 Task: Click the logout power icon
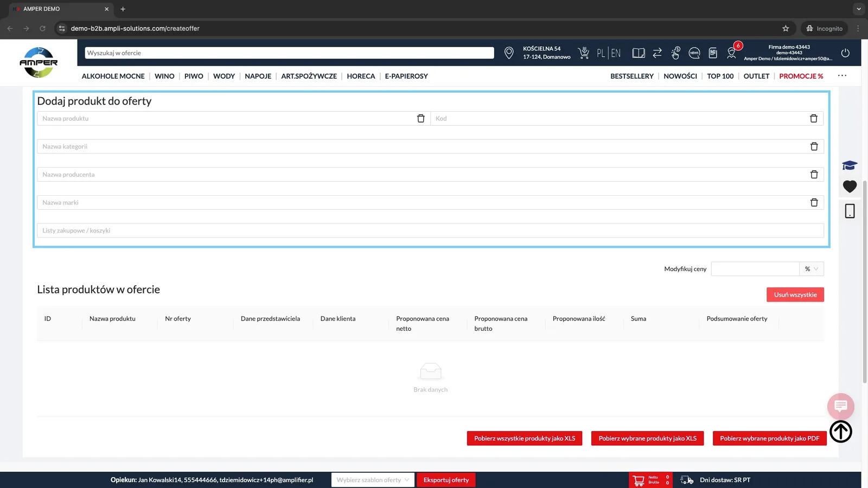pos(845,53)
